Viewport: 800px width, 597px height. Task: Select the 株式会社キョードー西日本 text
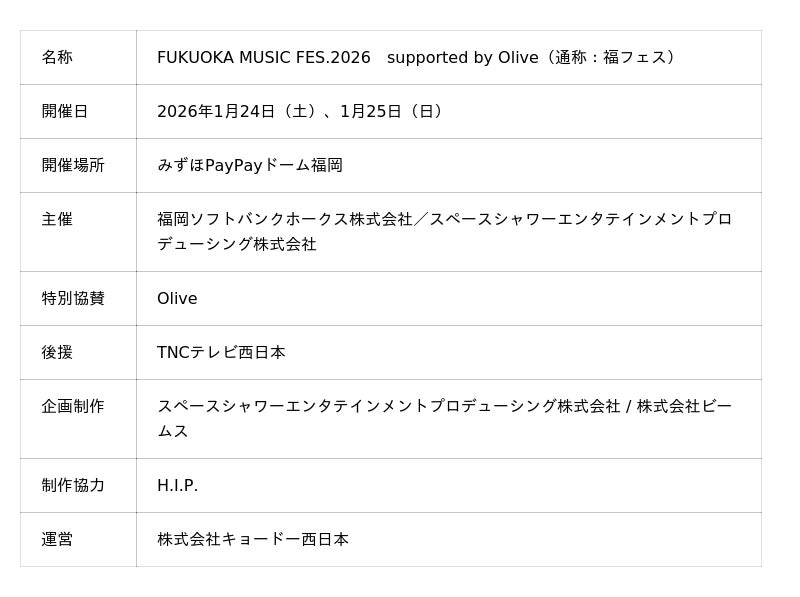[253, 539]
